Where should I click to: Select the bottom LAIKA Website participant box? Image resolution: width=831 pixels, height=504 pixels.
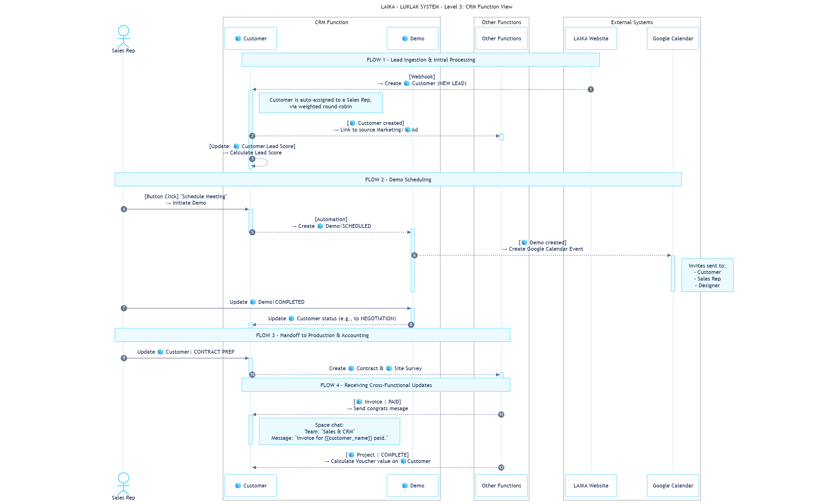point(591,486)
